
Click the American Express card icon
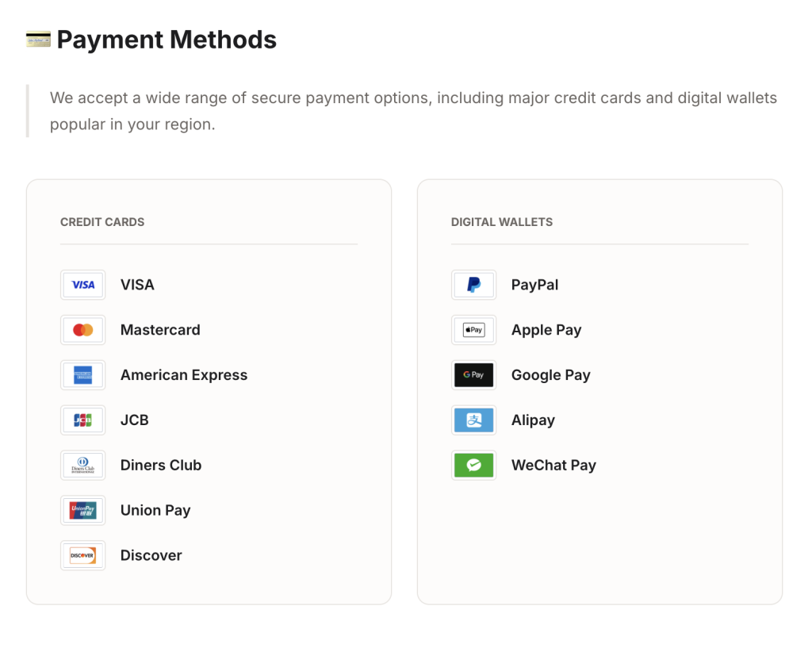click(x=82, y=375)
